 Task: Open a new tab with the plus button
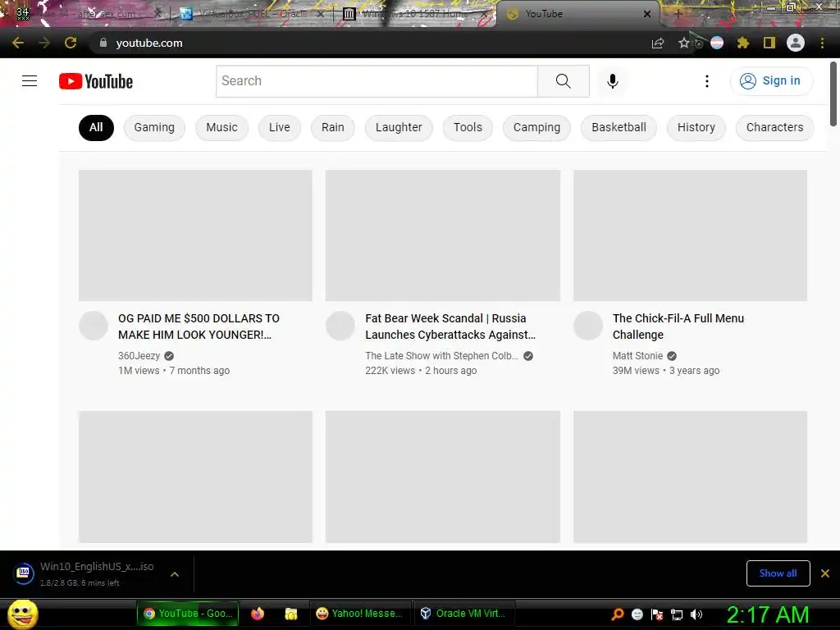point(678,14)
